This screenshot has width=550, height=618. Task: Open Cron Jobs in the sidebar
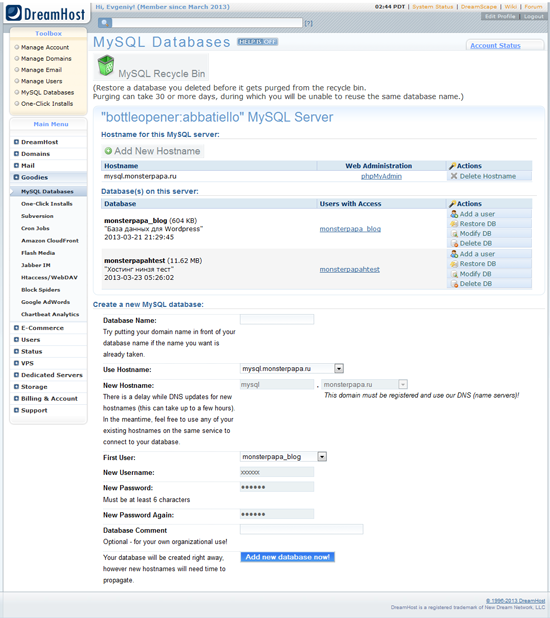click(35, 228)
